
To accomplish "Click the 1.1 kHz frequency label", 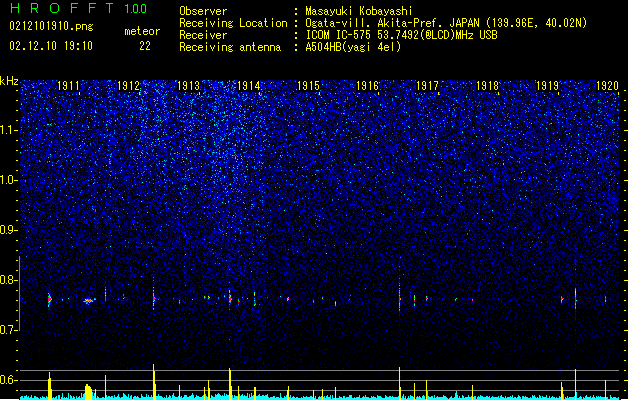I will [8, 130].
